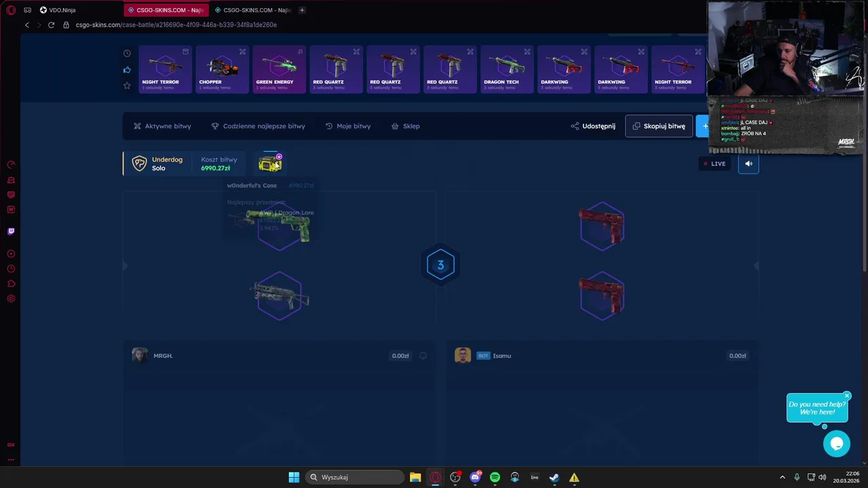This screenshot has width=868, height=488.
Task: Select the star drops filter
Action: [x=127, y=85]
